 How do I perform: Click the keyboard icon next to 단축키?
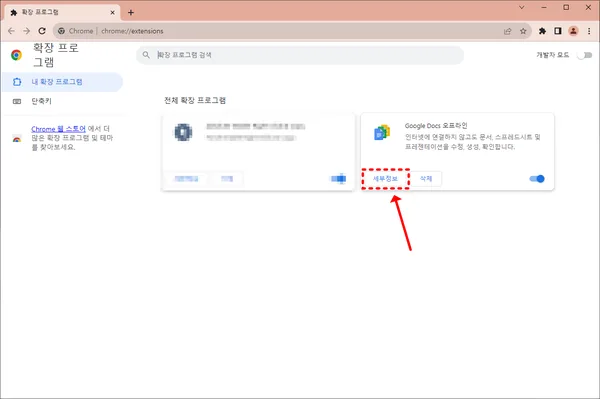point(17,101)
